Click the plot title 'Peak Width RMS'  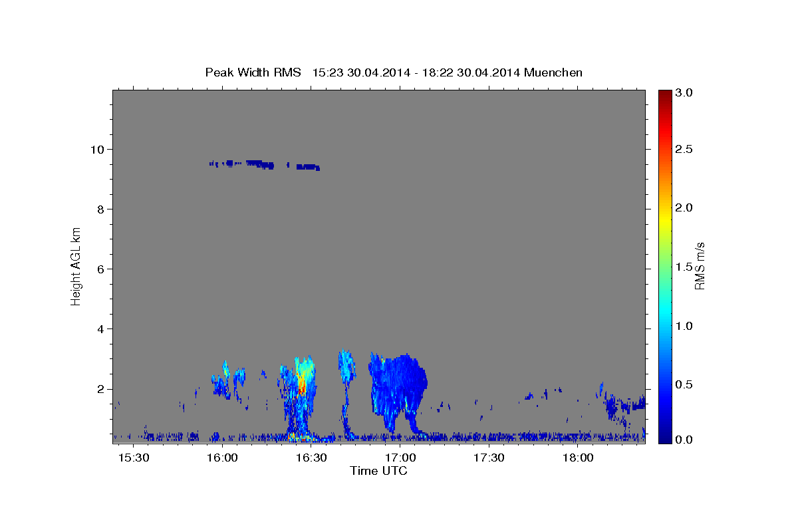pyautogui.click(x=253, y=72)
